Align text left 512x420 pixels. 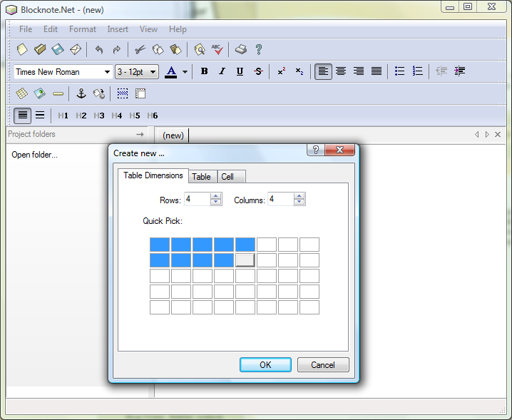click(x=323, y=71)
